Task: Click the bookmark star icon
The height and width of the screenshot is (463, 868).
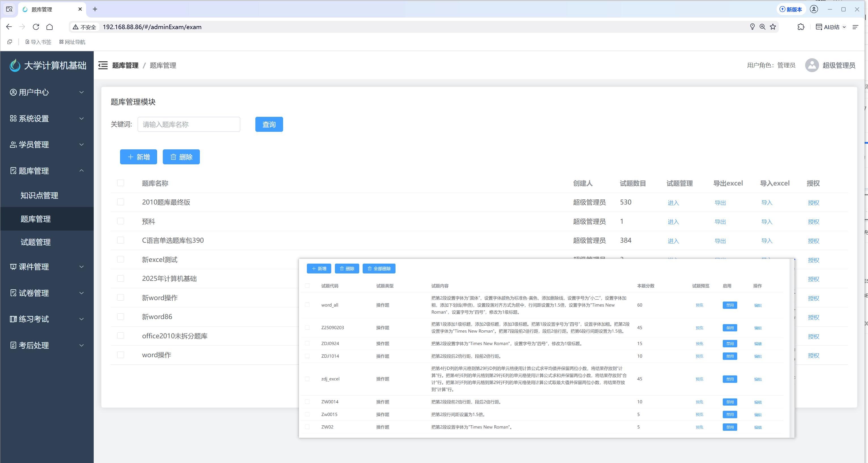Action: click(773, 27)
